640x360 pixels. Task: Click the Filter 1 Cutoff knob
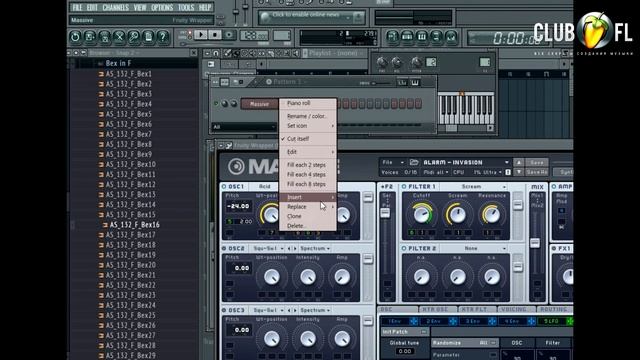422,214
